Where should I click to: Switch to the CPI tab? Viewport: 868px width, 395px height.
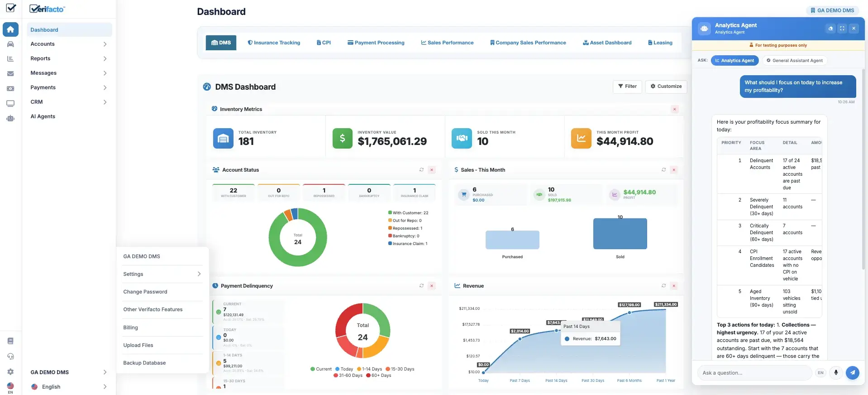(x=324, y=43)
